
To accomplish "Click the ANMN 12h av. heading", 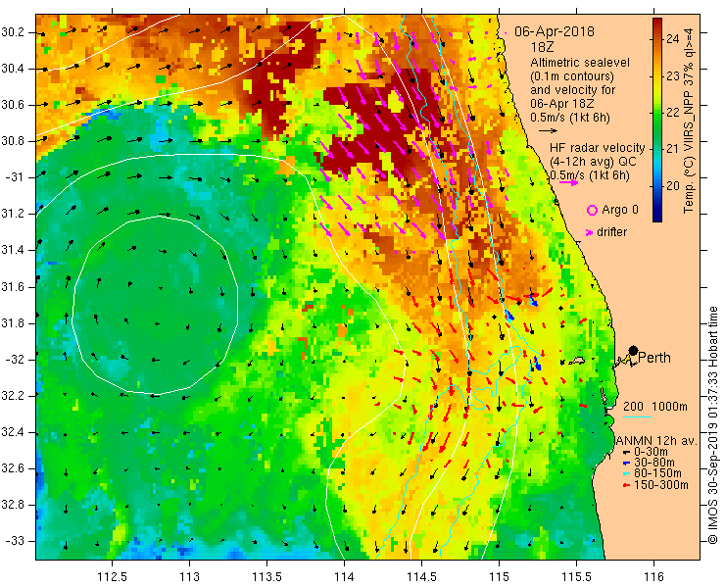I will pyautogui.click(x=656, y=441).
